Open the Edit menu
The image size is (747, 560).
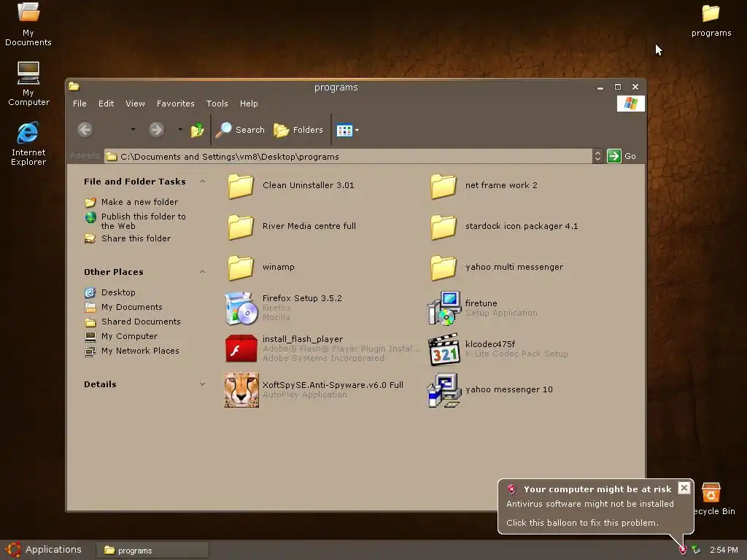click(106, 104)
